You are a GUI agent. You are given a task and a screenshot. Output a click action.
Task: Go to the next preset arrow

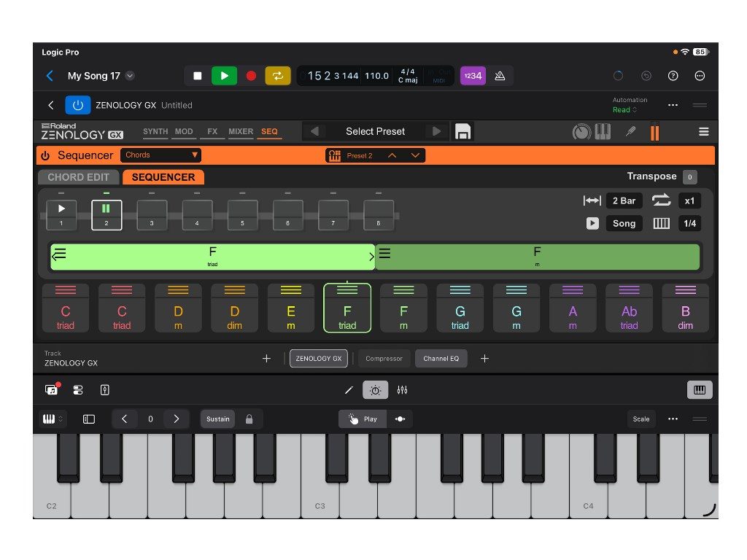point(436,131)
